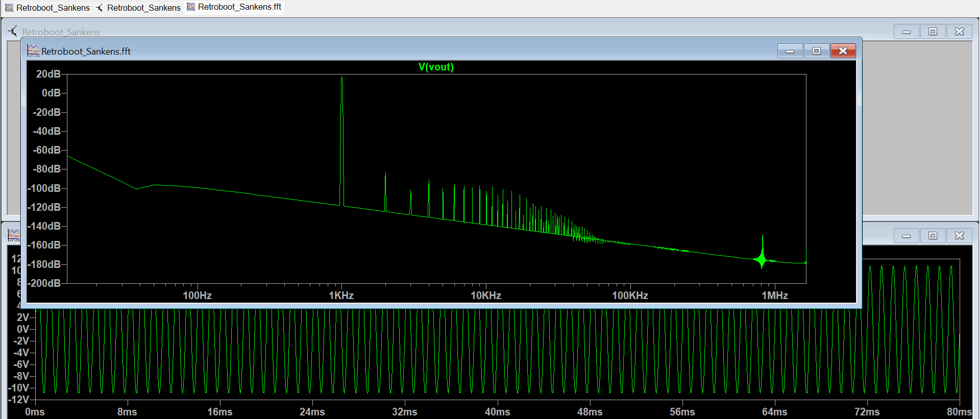Screen dimensions: 980x419
Task: Click the transistor icon on the schematic tab
Action: 100,8
